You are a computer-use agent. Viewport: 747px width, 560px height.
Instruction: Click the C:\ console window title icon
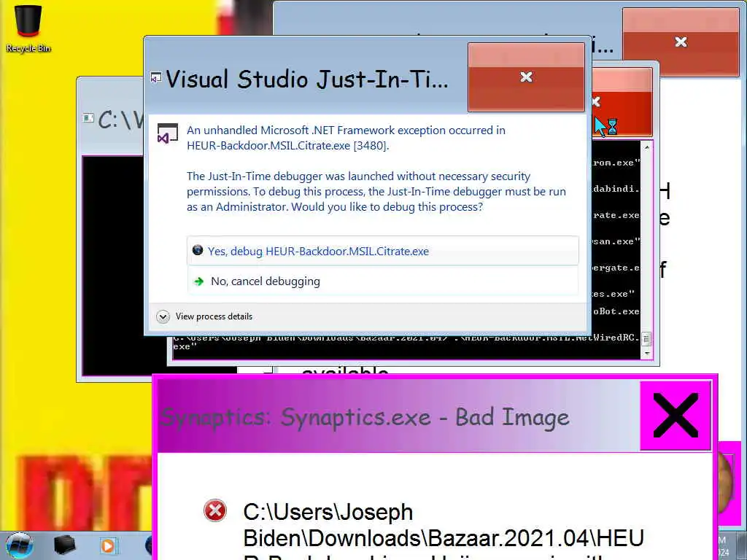tap(88, 117)
